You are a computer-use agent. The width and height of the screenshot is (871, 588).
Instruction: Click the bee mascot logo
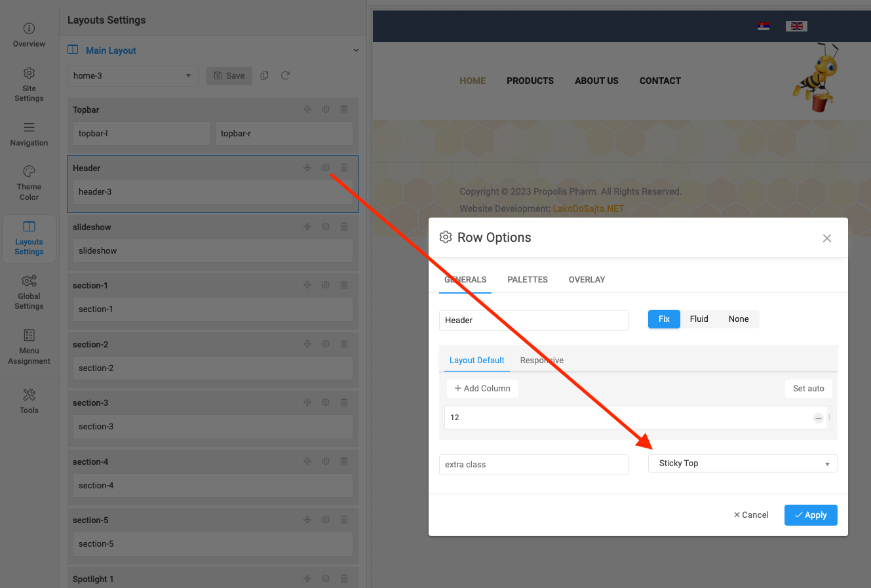[817, 77]
